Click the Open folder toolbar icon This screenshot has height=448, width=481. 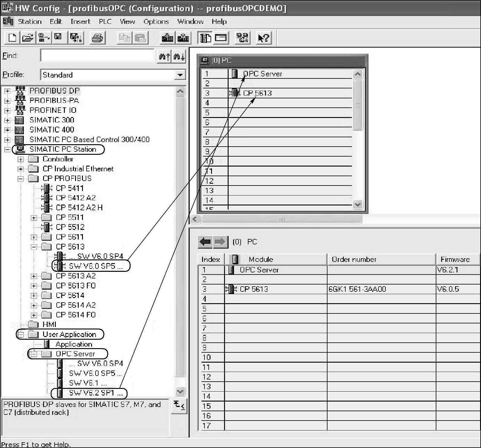[x=28, y=38]
